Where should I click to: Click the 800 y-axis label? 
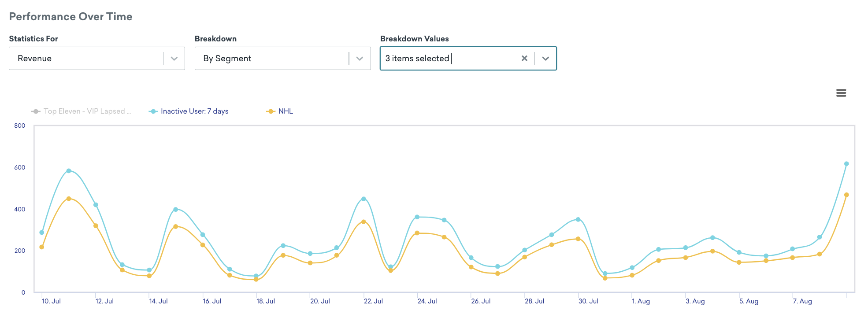point(20,126)
